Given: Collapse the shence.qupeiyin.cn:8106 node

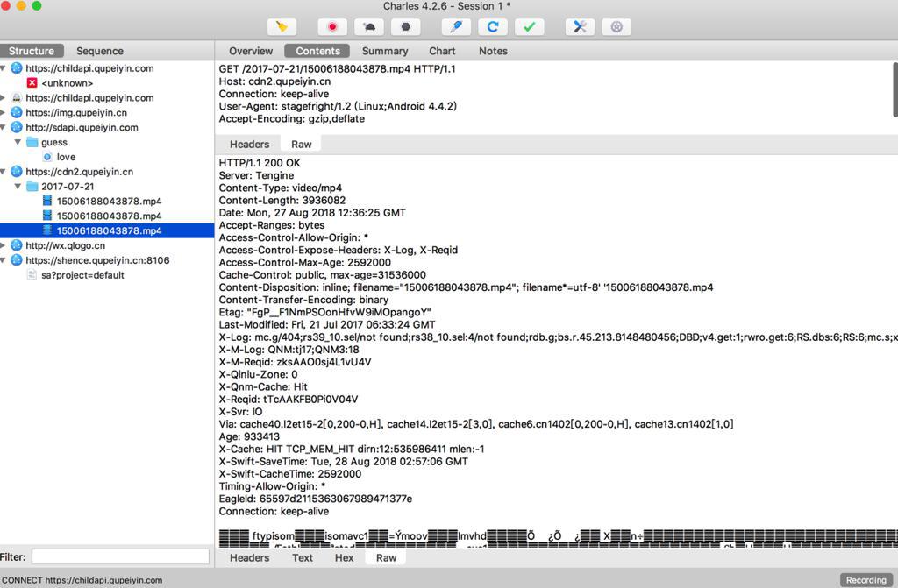Looking at the screenshot, I should click(x=3, y=260).
